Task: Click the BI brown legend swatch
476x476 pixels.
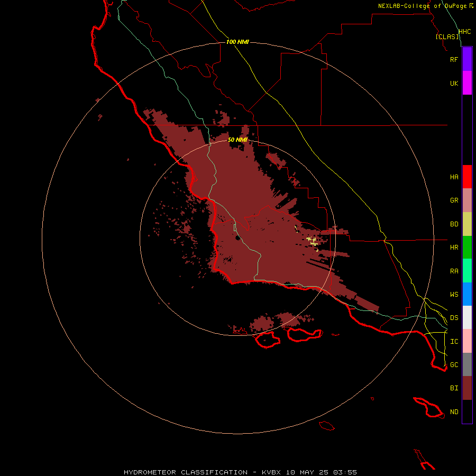Action: 467,388
